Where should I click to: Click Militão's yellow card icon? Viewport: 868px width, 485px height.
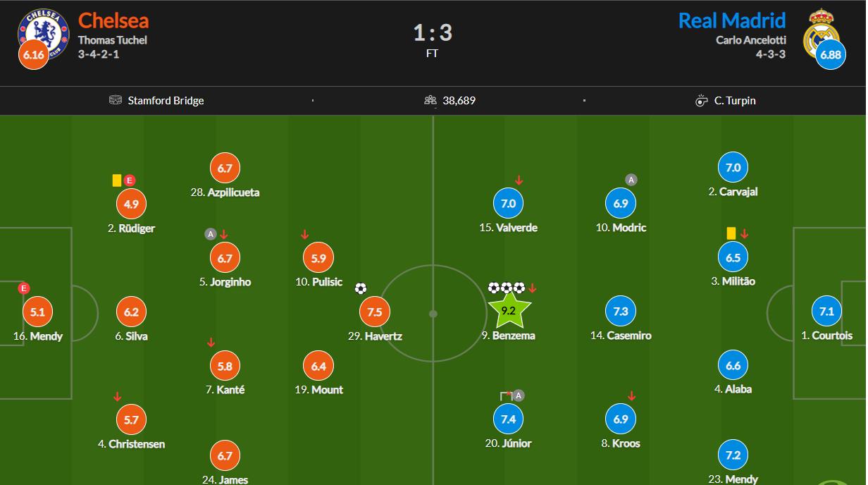click(731, 233)
